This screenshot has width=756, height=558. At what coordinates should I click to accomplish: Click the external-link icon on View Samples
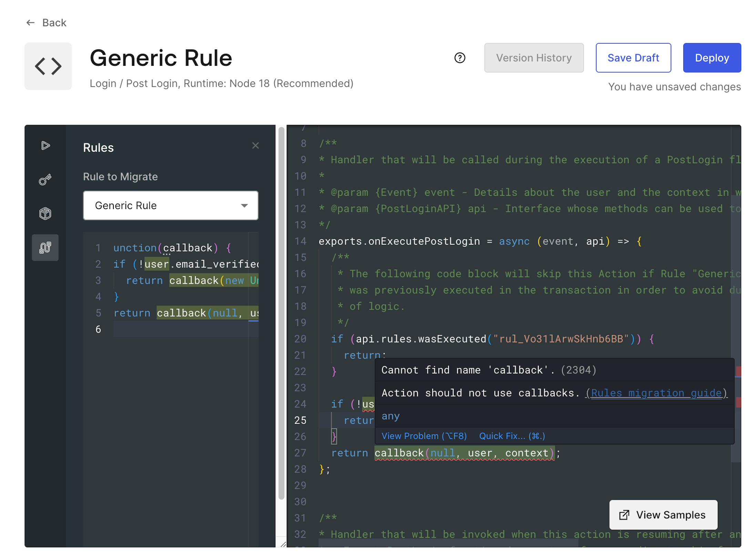(x=624, y=515)
